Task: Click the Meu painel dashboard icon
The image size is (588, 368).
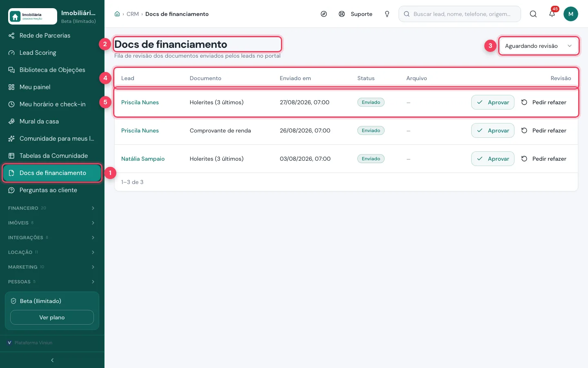Action: pyautogui.click(x=11, y=87)
